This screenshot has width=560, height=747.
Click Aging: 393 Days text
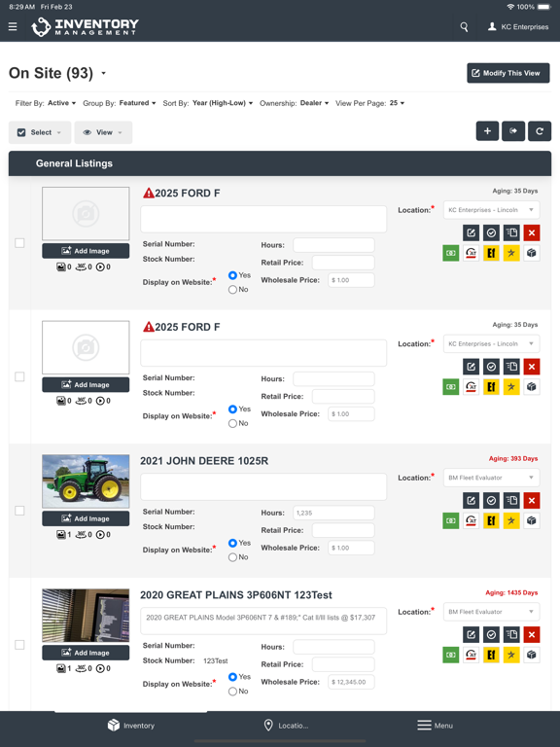pyautogui.click(x=513, y=459)
